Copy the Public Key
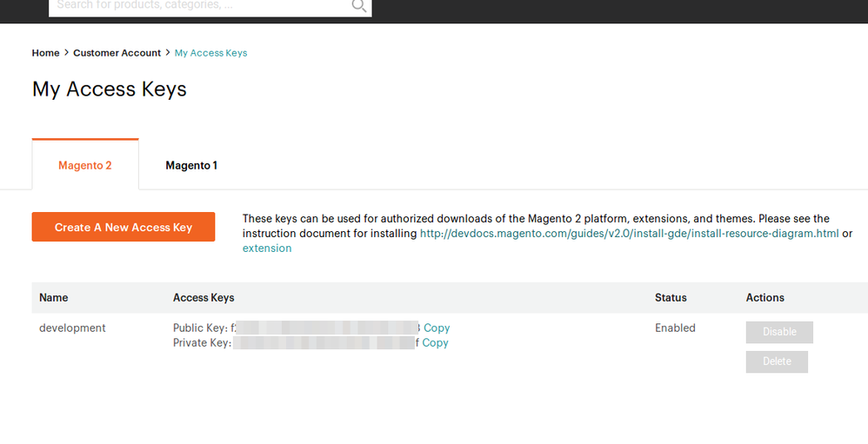The height and width of the screenshot is (444, 868). [437, 328]
